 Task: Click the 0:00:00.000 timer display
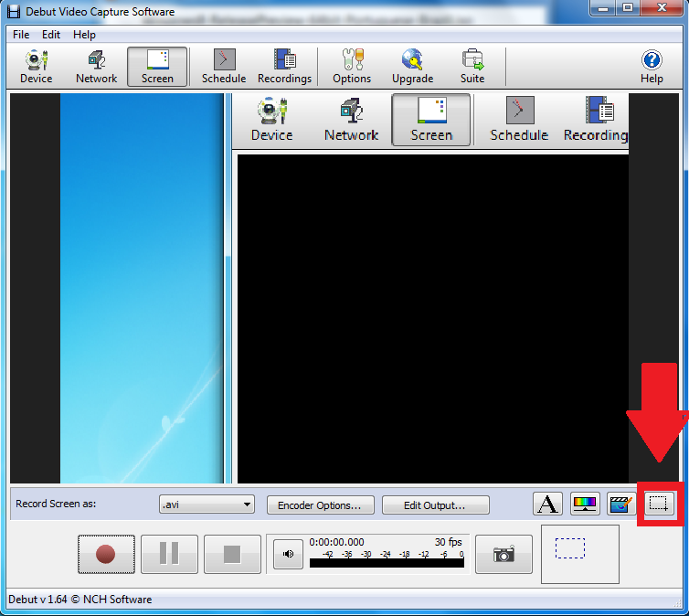click(336, 542)
